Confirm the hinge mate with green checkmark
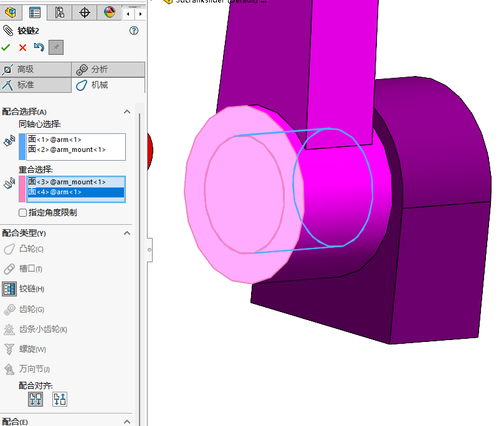 point(6,48)
